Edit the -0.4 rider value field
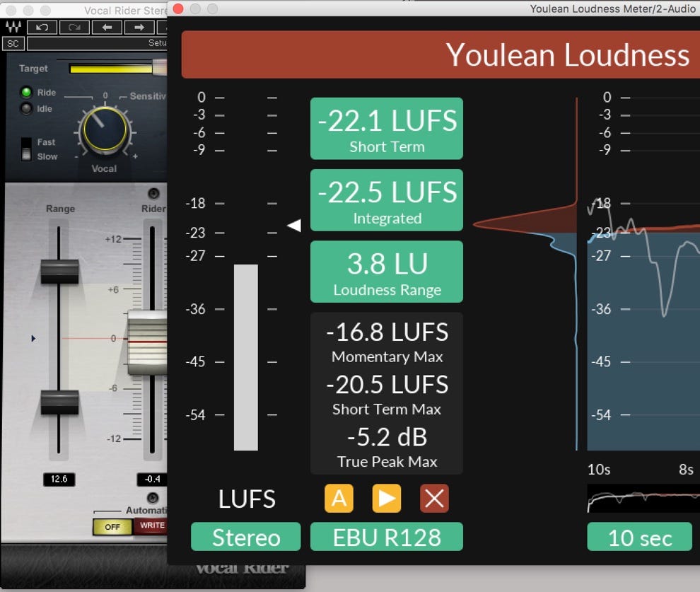The width and height of the screenshot is (700, 592). (152, 479)
